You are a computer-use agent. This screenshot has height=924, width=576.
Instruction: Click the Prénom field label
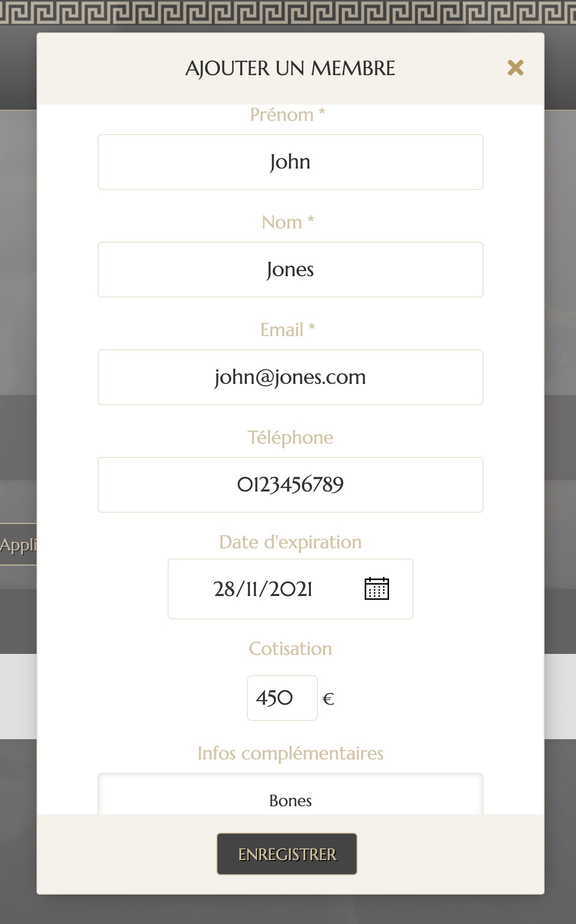pos(287,115)
